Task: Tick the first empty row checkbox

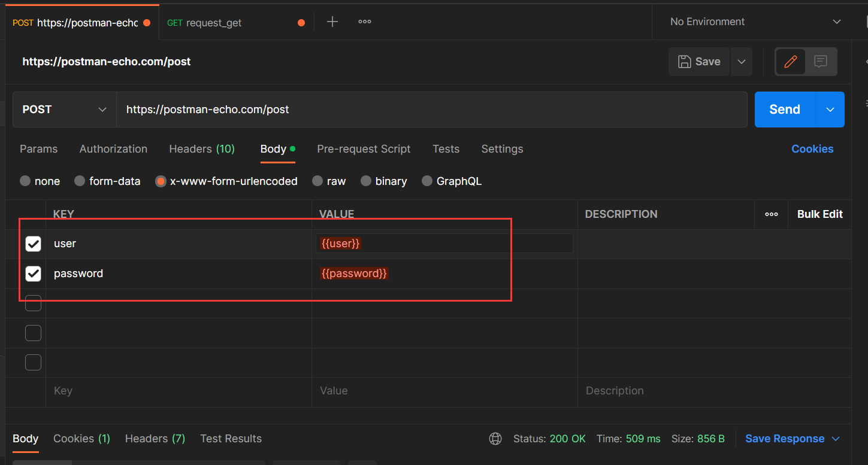Action: click(x=33, y=303)
